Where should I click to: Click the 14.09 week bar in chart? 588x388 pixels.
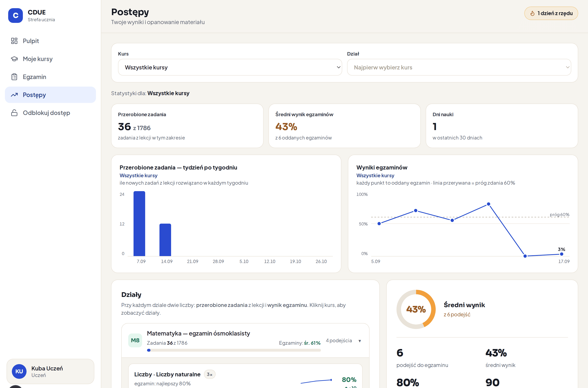click(165, 240)
